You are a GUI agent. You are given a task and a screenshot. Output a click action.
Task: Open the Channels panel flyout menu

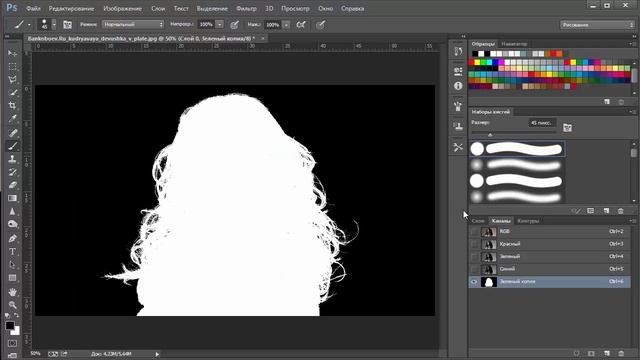point(632,221)
